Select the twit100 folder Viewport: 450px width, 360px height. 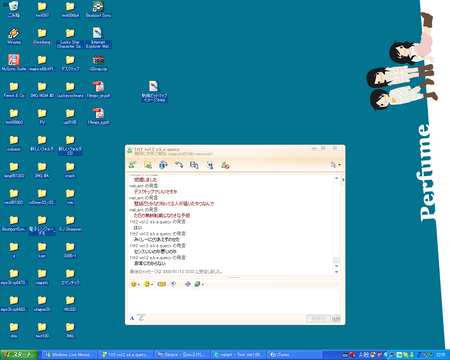click(42, 329)
